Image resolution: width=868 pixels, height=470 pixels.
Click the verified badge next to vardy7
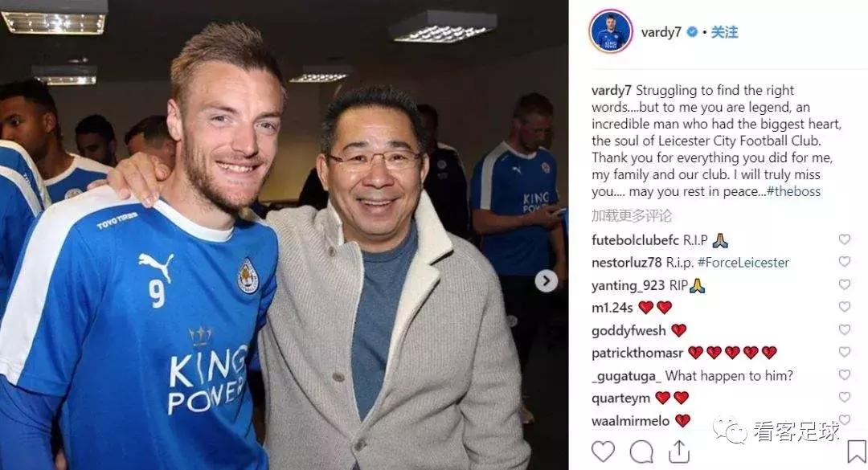[x=692, y=32]
